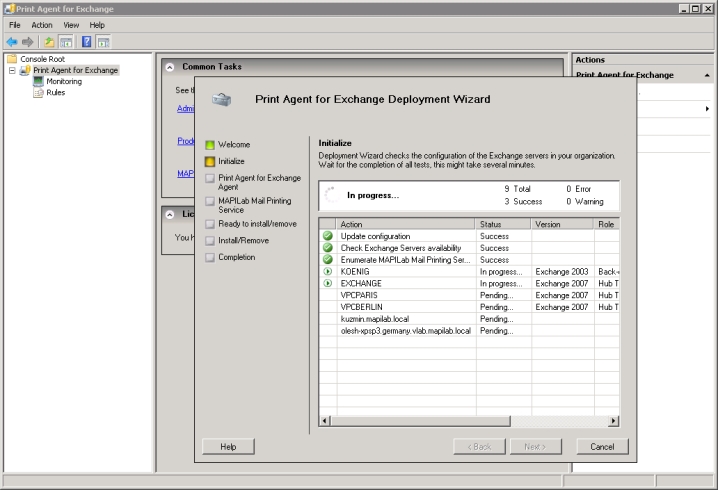Click the horizontal scrollbar right arrow
718x490 pixels.
pyautogui.click(x=613, y=422)
